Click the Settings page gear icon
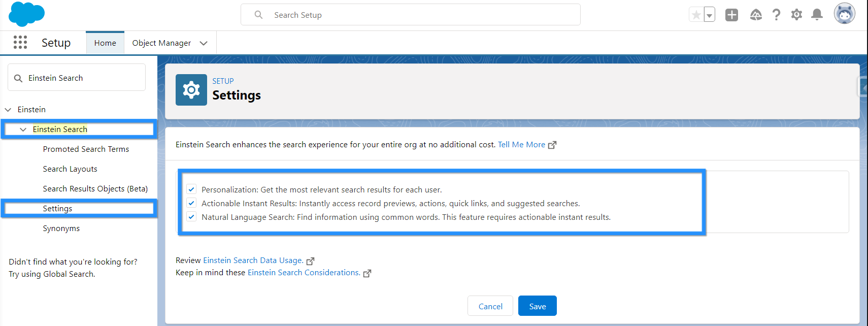This screenshot has width=868, height=326. pyautogui.click(x=191, y=90)
